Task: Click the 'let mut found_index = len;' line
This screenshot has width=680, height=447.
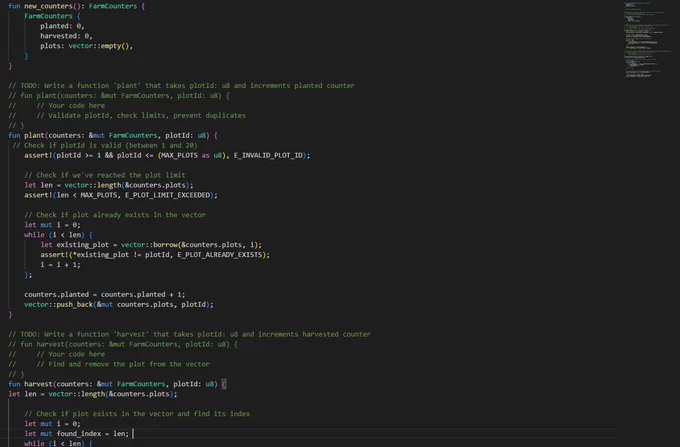Action: point(76,434)
